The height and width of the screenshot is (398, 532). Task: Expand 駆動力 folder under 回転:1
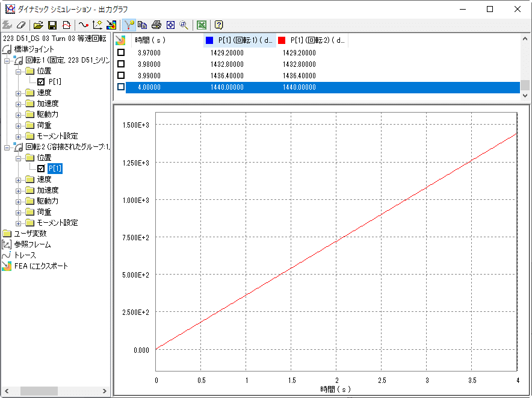click(x=18, y=115)
